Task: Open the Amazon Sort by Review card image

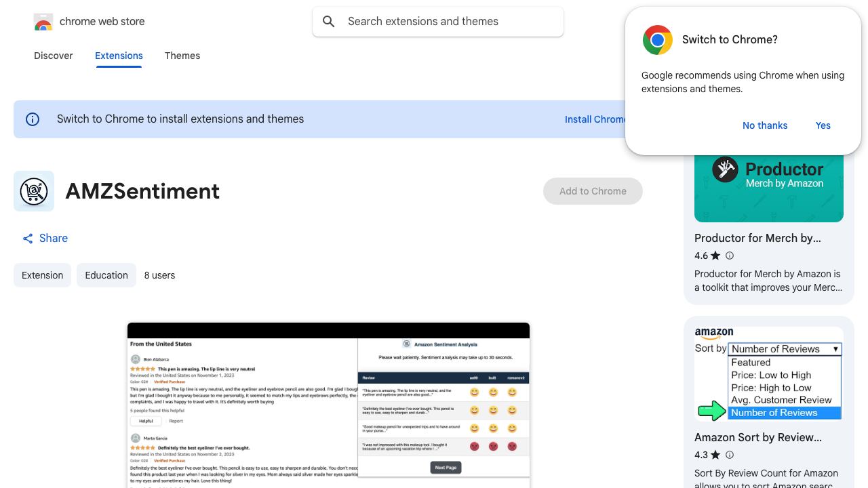Action: point(769,373)
